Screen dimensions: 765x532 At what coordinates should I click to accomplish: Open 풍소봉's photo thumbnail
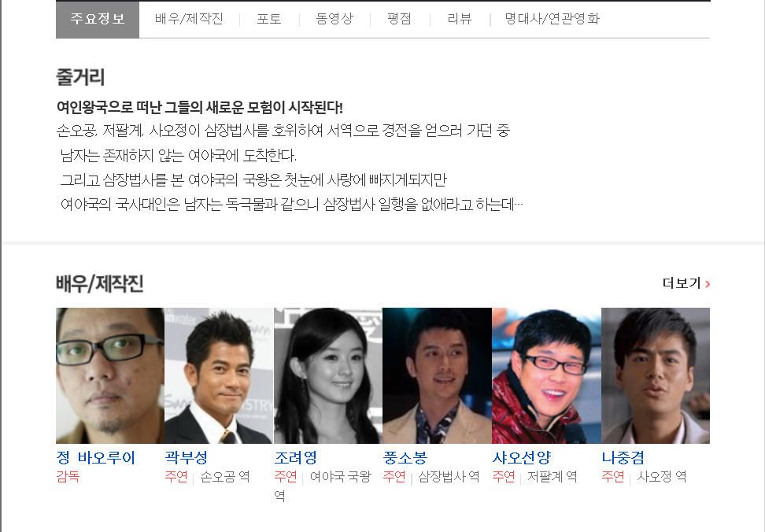click(437, 375)
